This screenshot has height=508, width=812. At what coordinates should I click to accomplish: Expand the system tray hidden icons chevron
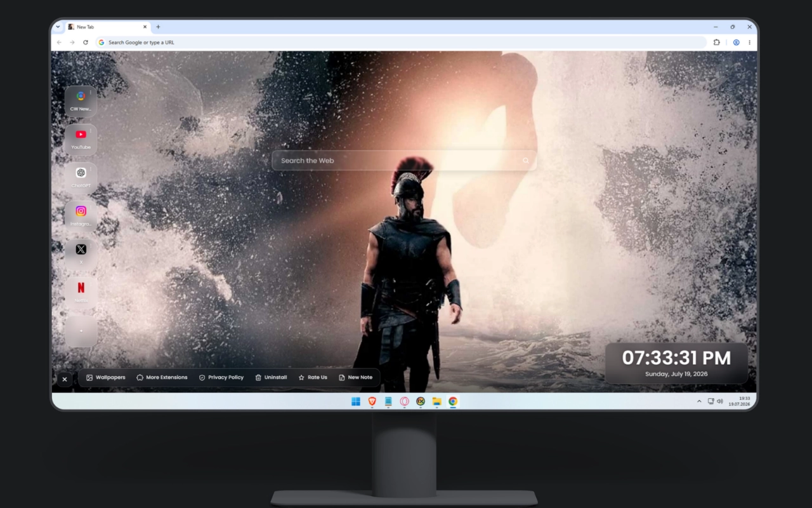pyautogui.click(x=699, y=401)
